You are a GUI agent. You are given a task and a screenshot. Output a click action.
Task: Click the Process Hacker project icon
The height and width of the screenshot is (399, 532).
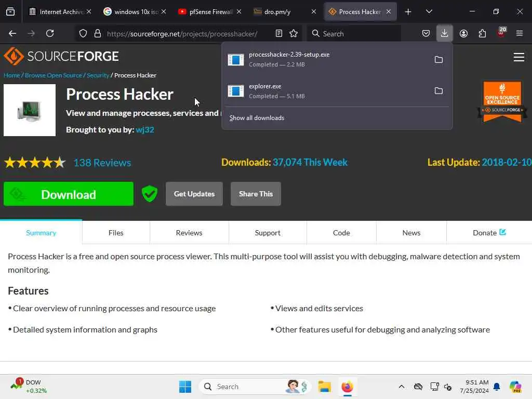pyautogui.click(x=30, y=110)
